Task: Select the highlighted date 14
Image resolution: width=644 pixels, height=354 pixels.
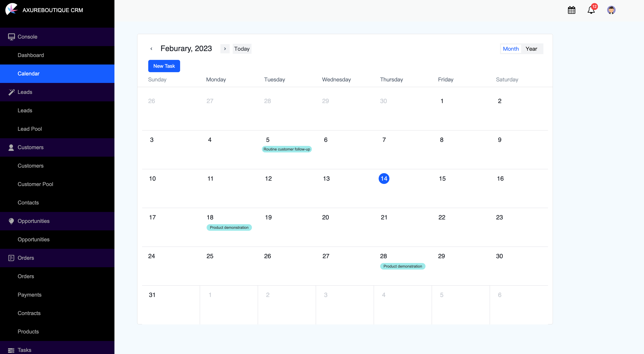Action: click(x=384, y=179)
